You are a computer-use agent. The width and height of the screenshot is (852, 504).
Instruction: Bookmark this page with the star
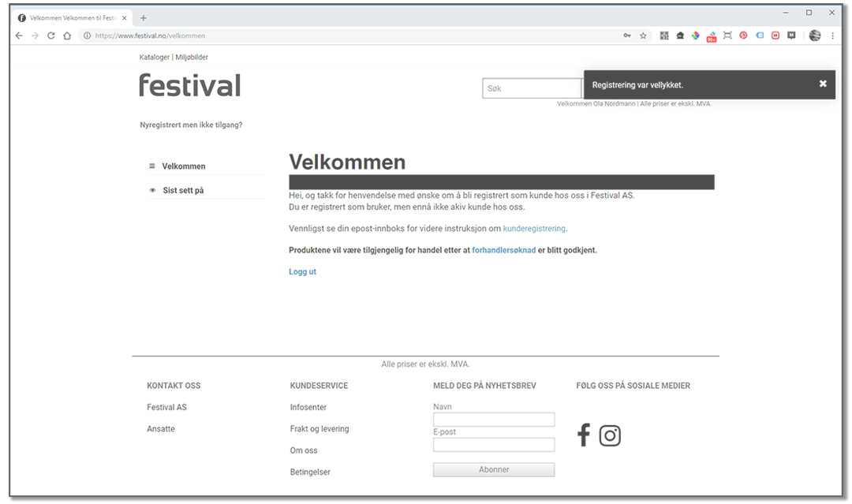(x=644, y=35)
